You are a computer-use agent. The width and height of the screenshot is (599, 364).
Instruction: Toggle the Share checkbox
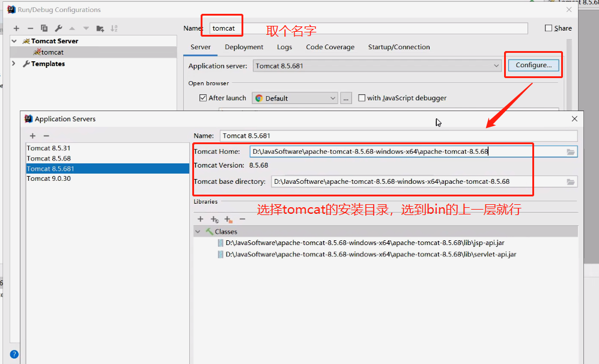[x=549, y=28]
